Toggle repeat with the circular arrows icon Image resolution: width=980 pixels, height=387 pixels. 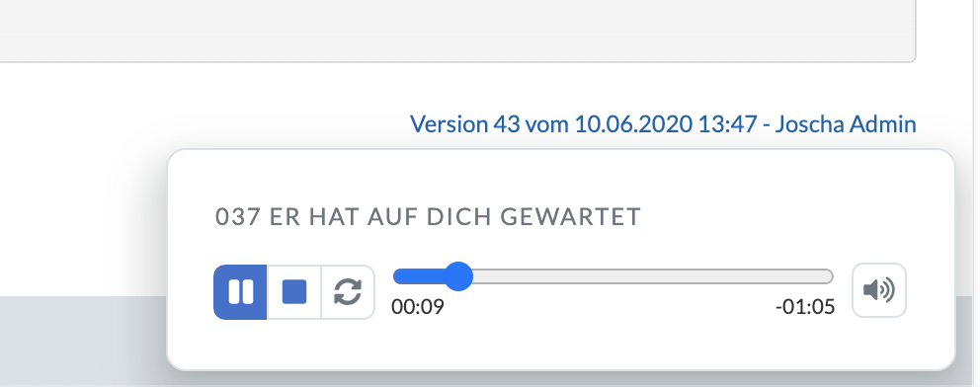348,292
